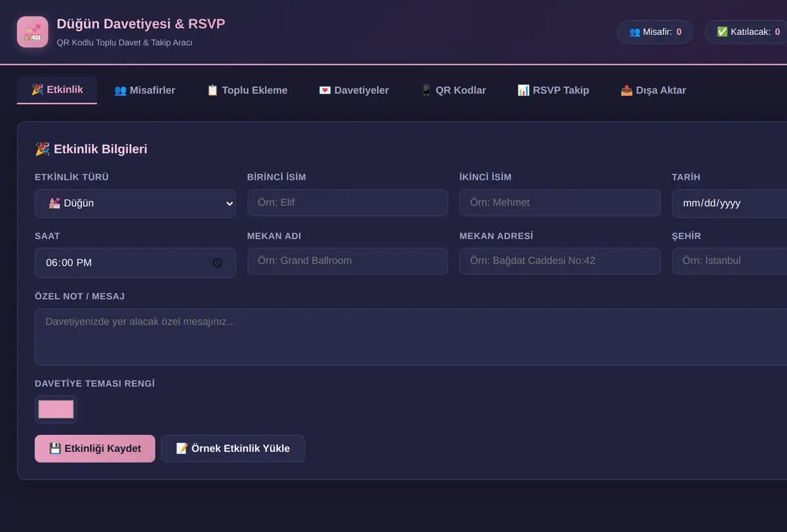Click the QR Kodlu Toplu Davet subtitle
The image size is (787, 532).
click(x=125, y=43)
